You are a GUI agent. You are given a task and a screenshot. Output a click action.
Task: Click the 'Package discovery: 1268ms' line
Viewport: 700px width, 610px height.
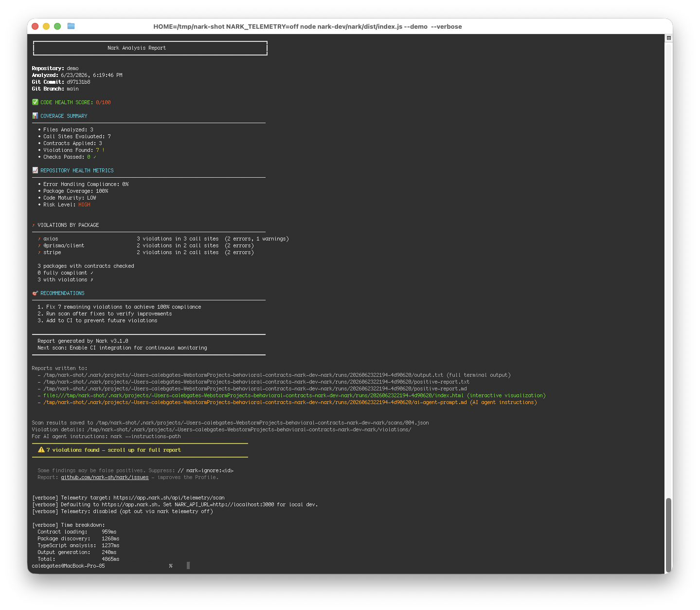tap(78, 539)
